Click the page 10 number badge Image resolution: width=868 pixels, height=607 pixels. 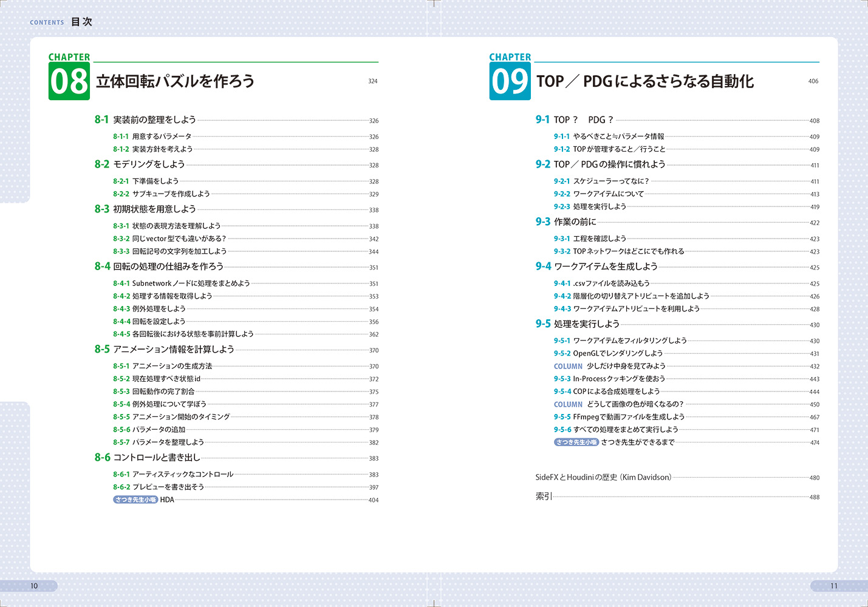[34, 586]
